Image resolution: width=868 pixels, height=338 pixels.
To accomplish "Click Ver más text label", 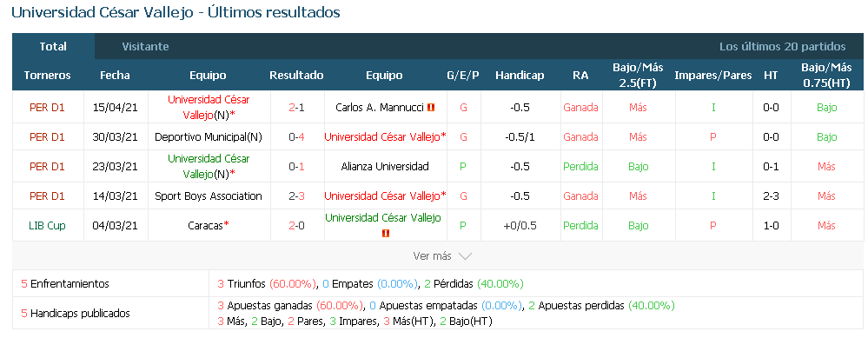I will click(433, 256).
